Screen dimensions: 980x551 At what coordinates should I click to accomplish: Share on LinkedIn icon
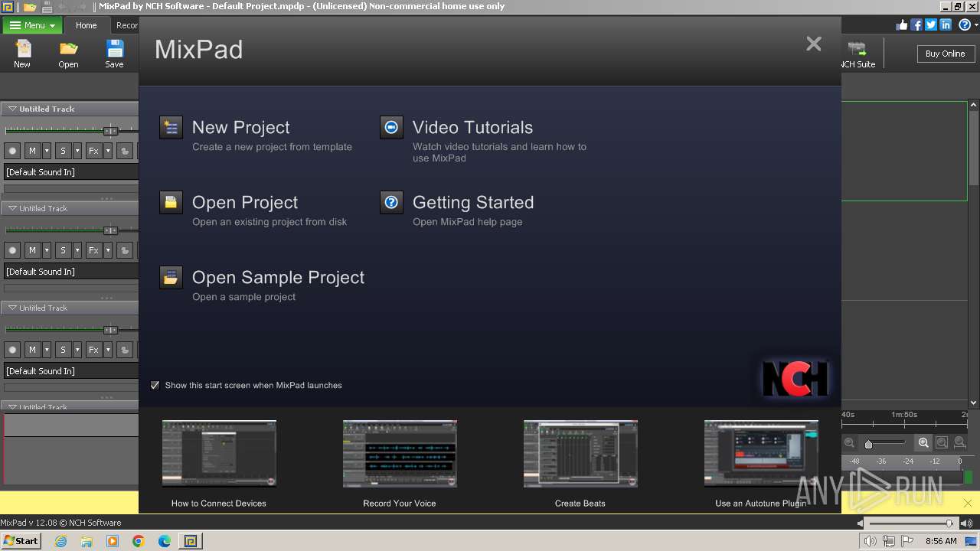tap(946, 24)
